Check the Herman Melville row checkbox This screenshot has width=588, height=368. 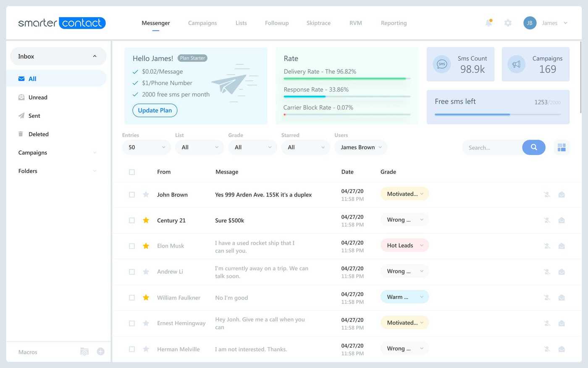tap(132, 349)
